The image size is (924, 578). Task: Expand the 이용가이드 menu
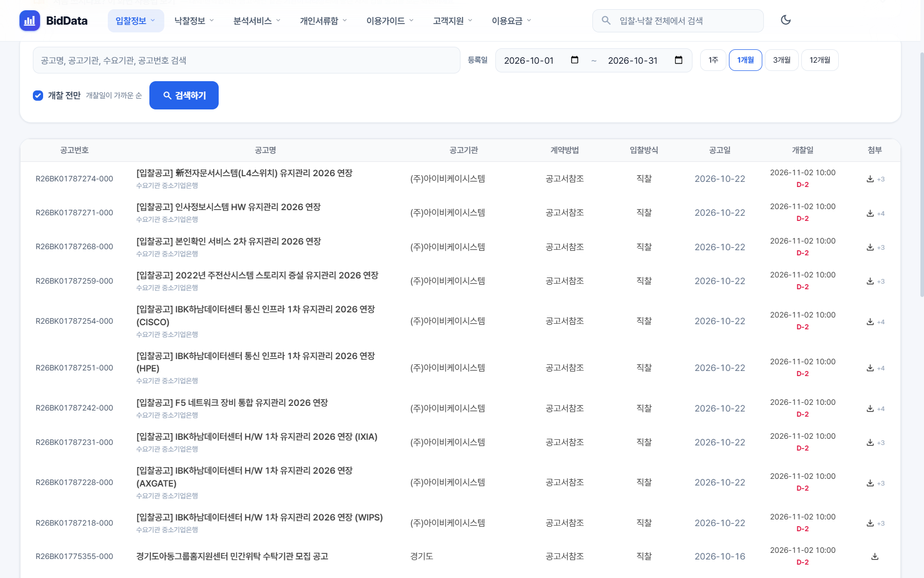tap(390, 21)
